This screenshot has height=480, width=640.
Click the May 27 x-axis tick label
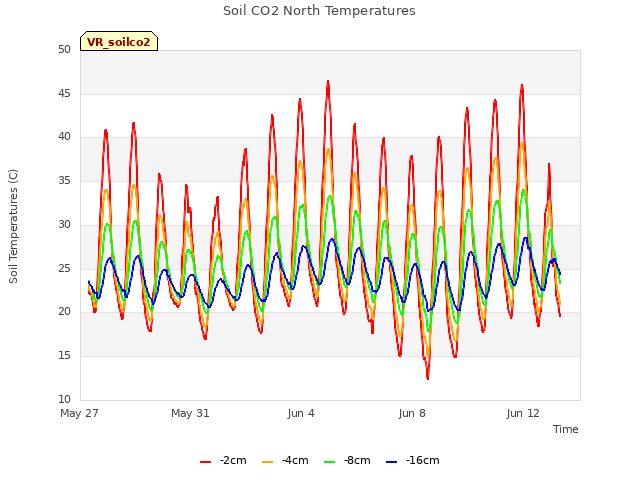pos(79,413)
